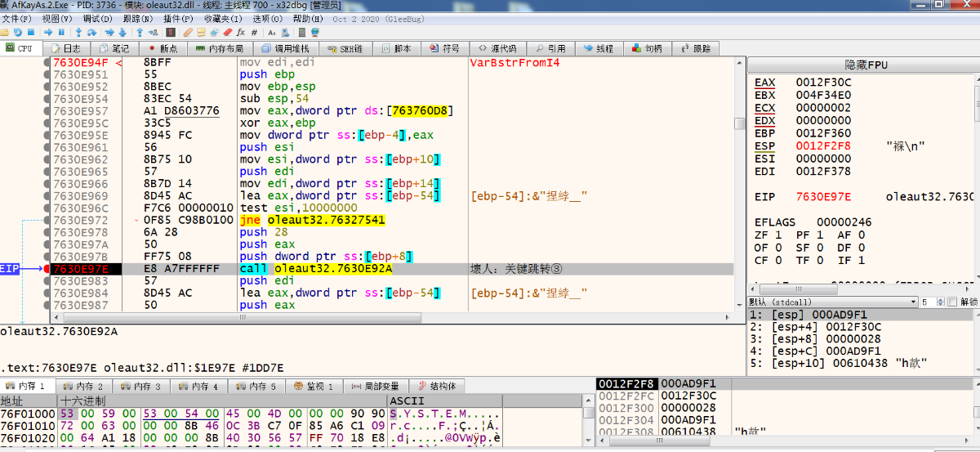Toggle breakpoint at address 7630E97E

(47, 268)
